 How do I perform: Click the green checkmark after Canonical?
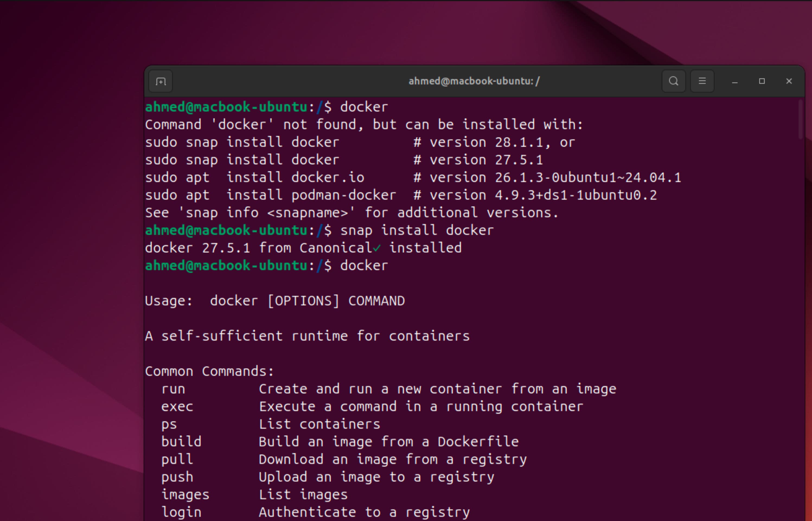(x=376, y=249)
